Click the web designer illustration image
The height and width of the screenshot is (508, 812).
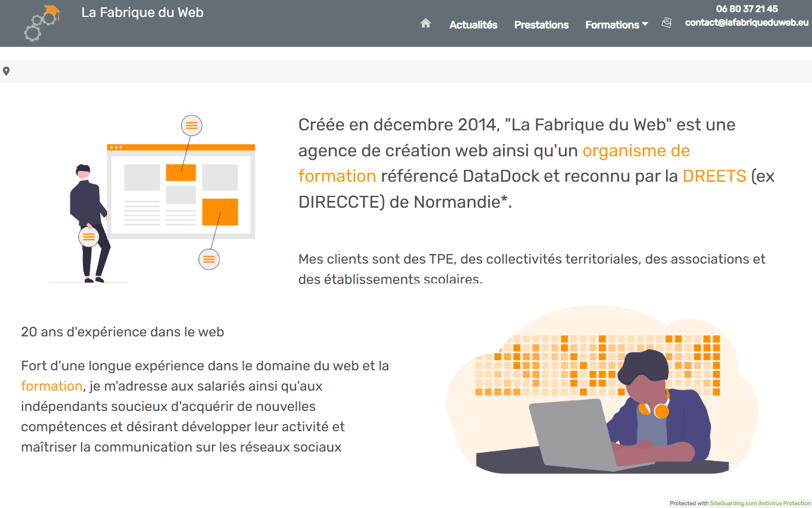(152, 199)
